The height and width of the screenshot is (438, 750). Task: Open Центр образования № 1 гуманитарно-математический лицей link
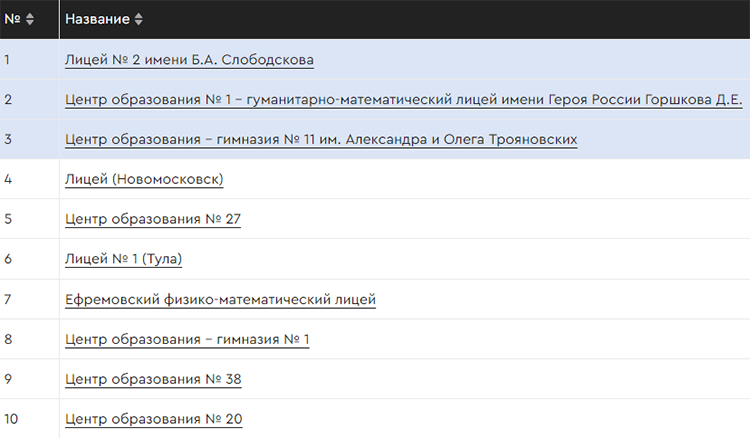(x=403, y=100)
